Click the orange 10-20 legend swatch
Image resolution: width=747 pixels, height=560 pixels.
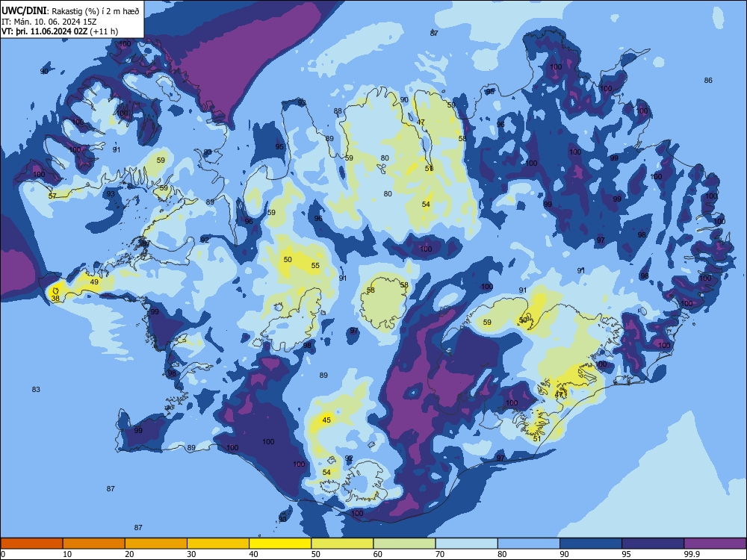tap(94, 544)
